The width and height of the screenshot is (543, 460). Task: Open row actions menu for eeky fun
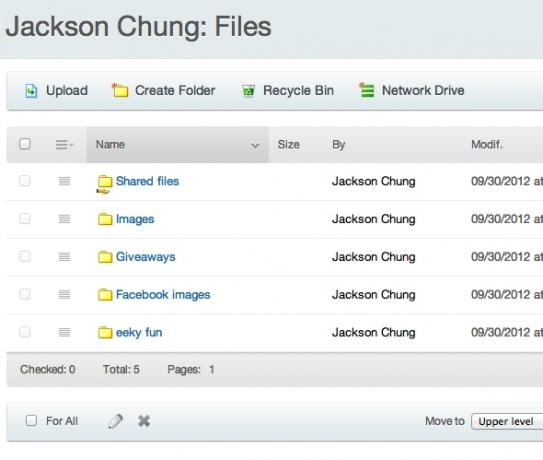pyautogui.click(x=64, y=332)
